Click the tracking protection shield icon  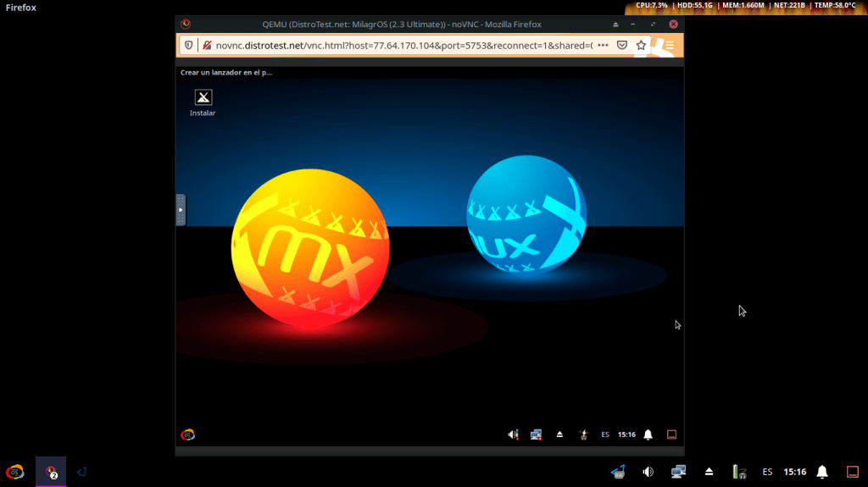click(x=186, y=45)
